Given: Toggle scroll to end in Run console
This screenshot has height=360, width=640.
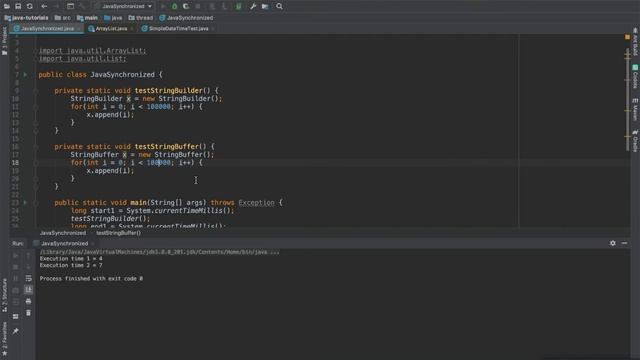Looking at the screenshot, I should pyautogui.click(x=28, y=290).
